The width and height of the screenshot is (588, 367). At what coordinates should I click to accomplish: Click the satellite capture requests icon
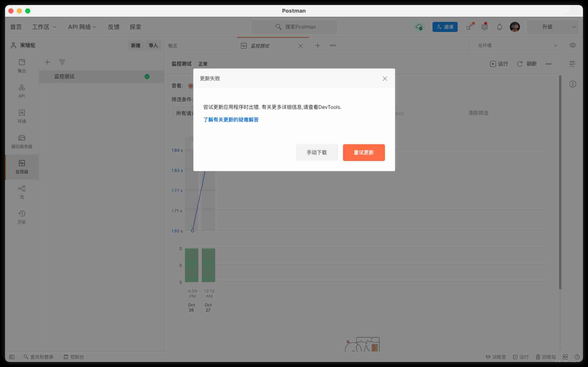[470, 27]
